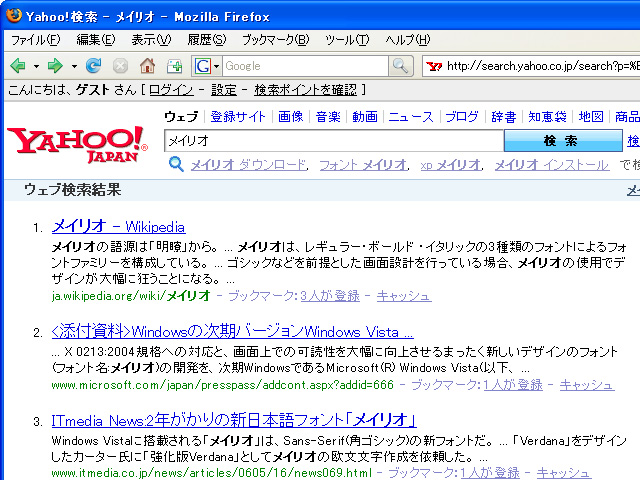Open the ブックマーク menu
640x480 pixels.
[x=275, y=40]
